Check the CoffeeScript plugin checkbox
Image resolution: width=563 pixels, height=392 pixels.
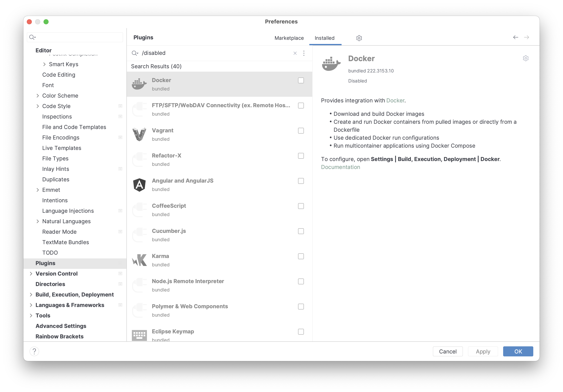301,206
